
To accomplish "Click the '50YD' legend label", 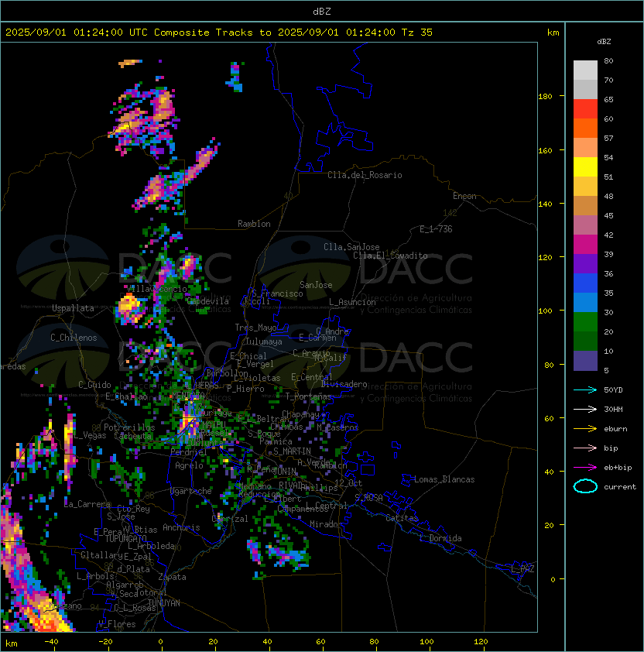I will (x=613, y=389).
